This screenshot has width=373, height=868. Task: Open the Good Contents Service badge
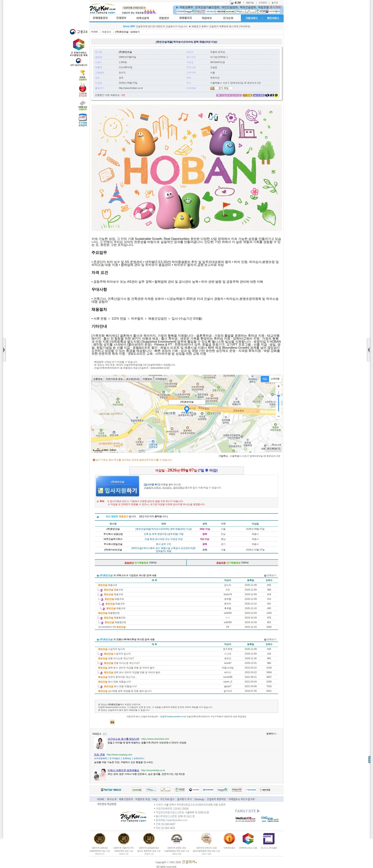pyautogui.click(x=78, y=47)
